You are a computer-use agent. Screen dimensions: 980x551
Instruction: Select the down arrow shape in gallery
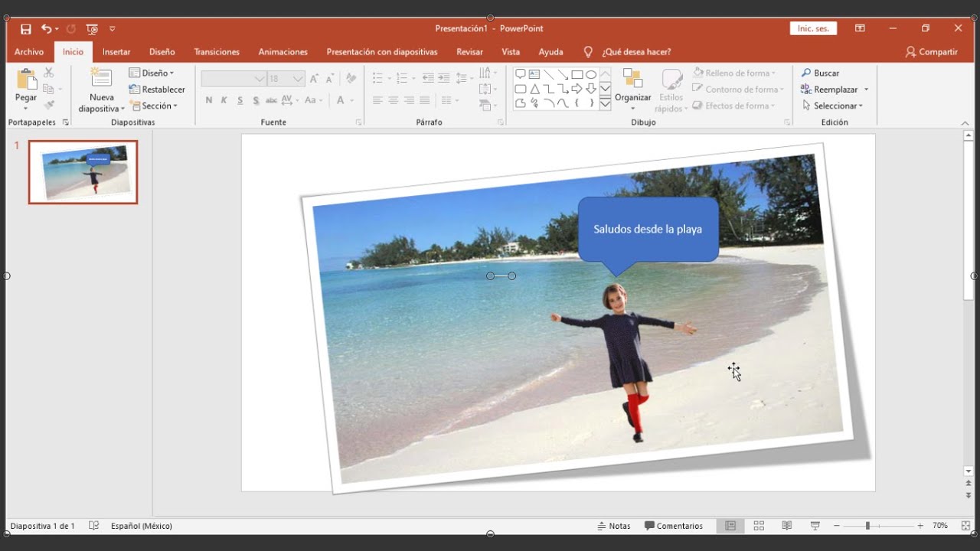click(591, 89)
